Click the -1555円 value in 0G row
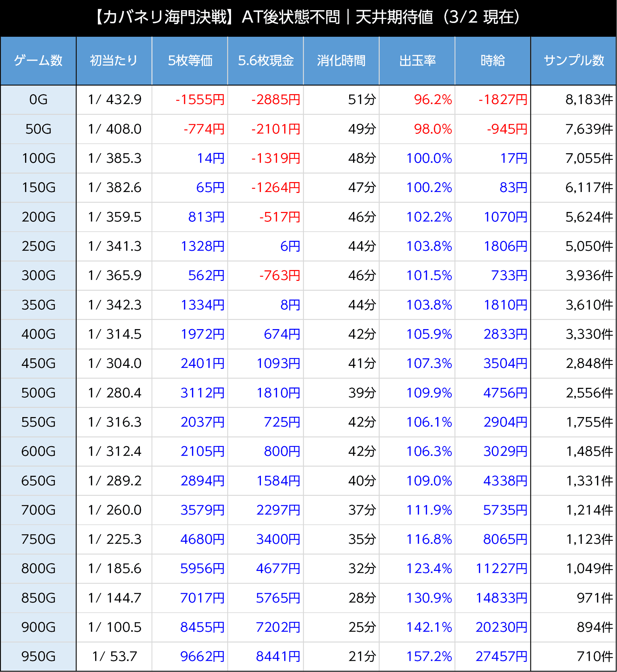This screenshot has width=617, height=672. pos(200,99)
